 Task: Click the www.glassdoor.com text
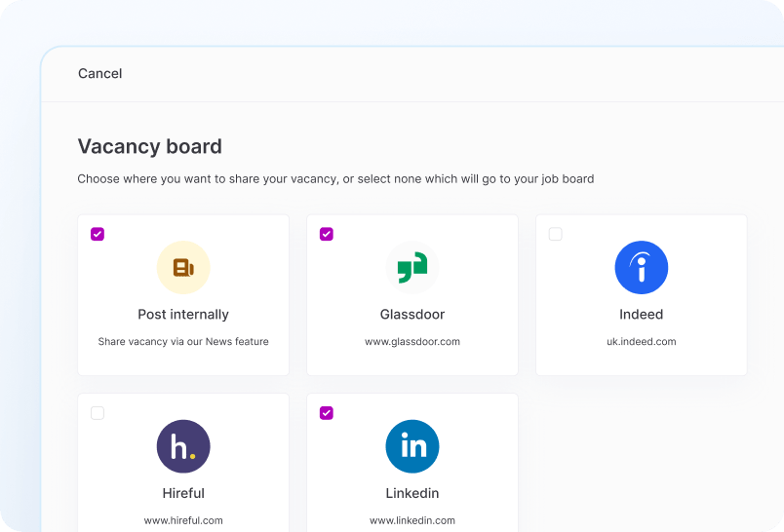pos(412,342)
